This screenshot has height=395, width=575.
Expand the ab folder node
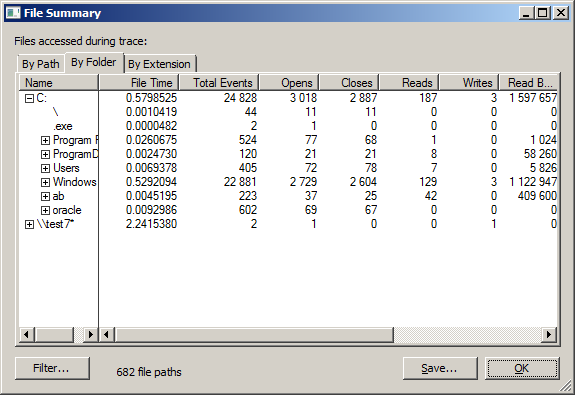click(45, 197)
